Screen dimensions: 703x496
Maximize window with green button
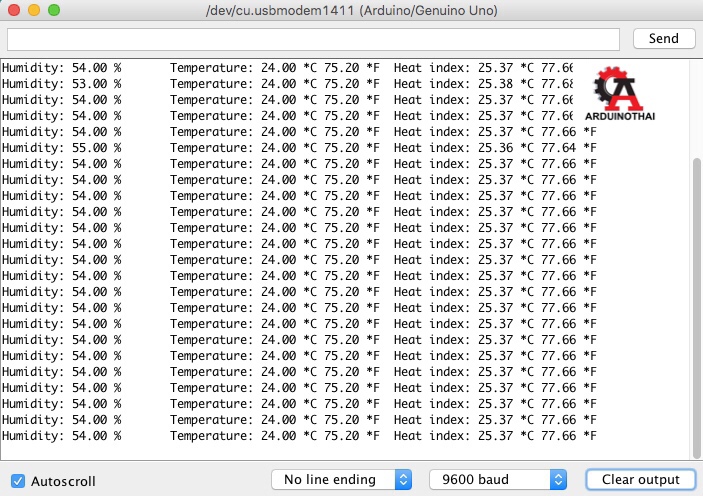pos(52,10)
